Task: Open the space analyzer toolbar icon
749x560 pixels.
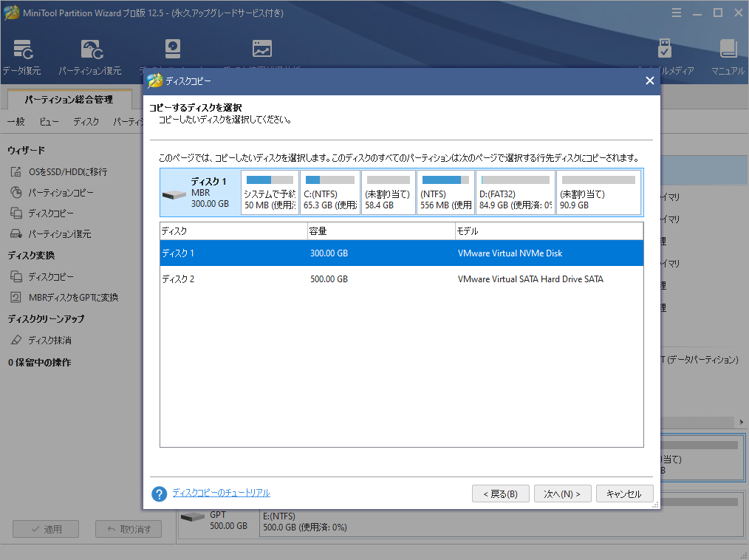Action: pyautogui.click(x=261, y=49)
